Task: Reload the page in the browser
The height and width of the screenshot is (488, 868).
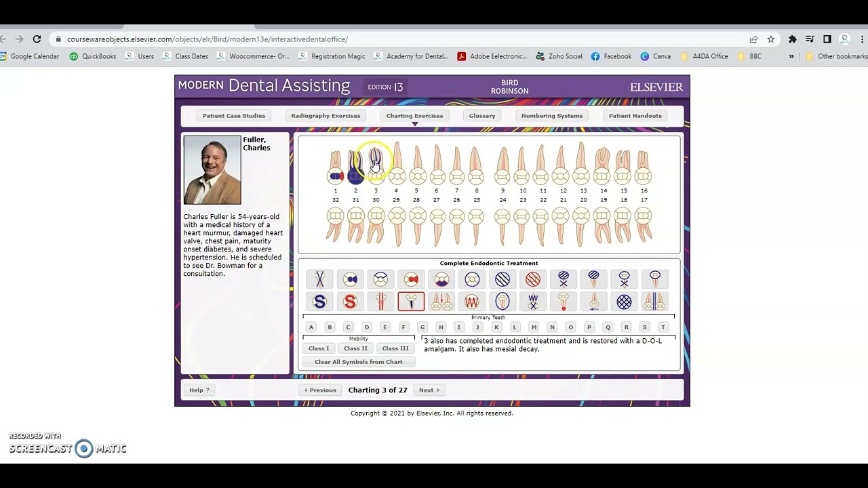Action: [x=37, y=39]
